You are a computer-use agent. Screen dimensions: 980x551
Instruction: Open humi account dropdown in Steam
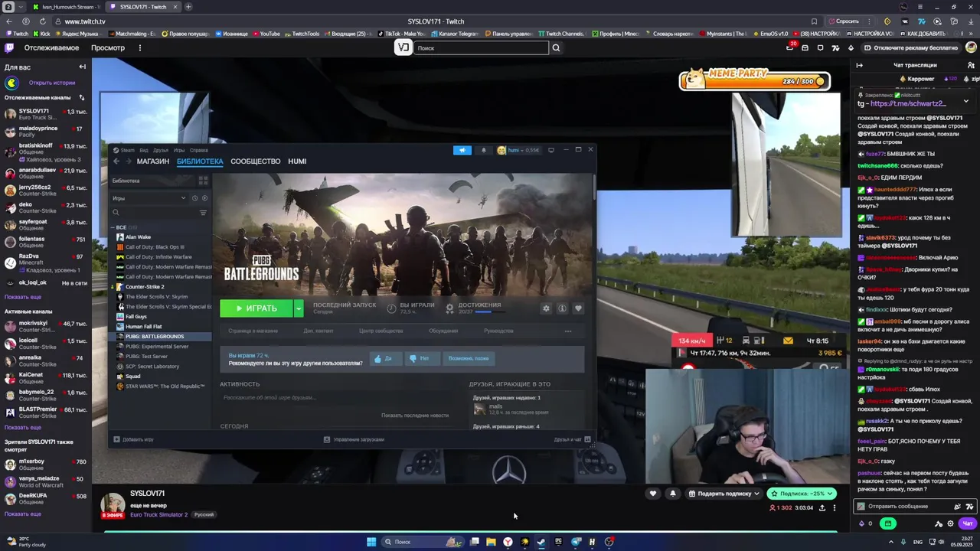pyautogui.click(x=519, y=150)
